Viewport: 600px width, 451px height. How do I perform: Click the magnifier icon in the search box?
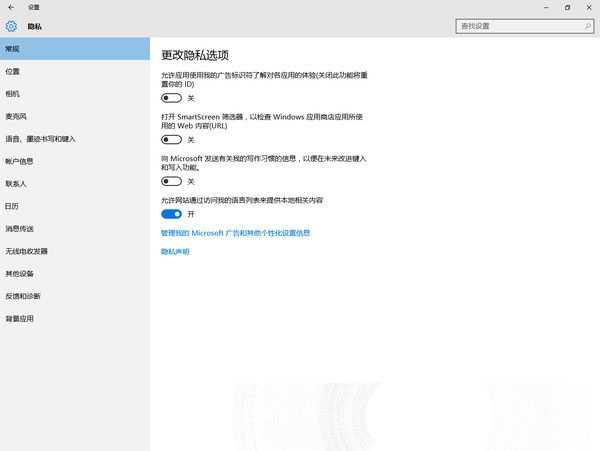tap(587, 26)
